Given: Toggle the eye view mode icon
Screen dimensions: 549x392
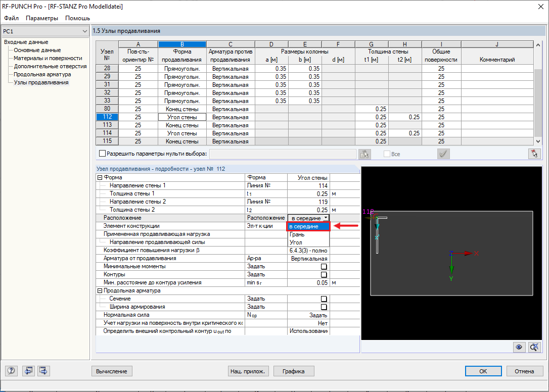Looking at the screenshot, I should pos(519,347).
